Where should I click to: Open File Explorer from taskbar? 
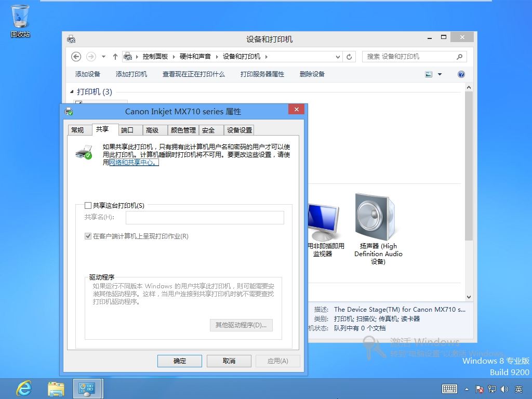tap(56, 389)
